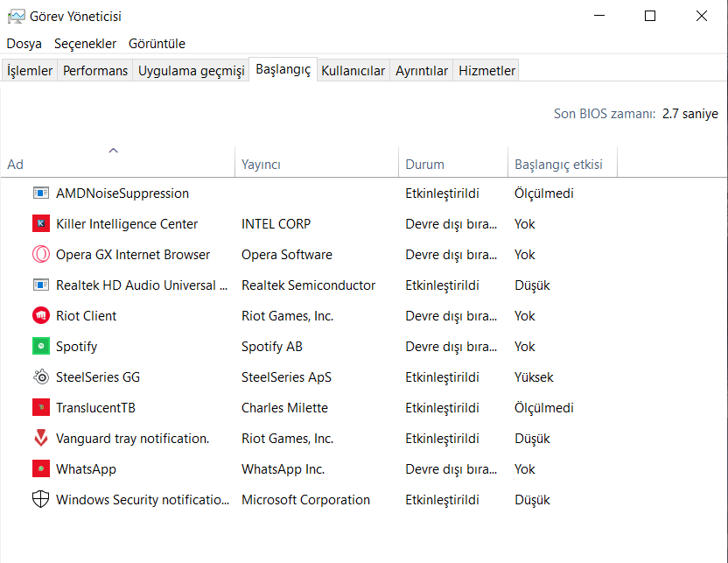The height and width of the screenshot is (563, 728).
Task: Click the Spotify startup icon
Action: [41, 347]
